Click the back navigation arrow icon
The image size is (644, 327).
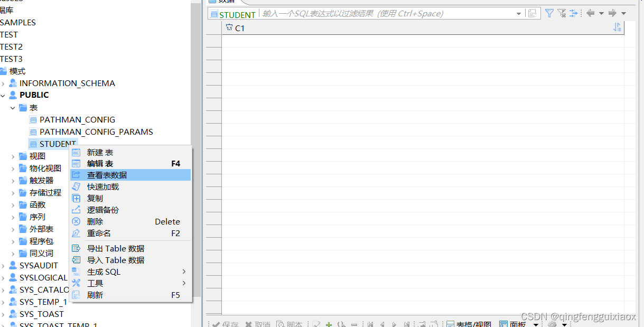[591, 13]
